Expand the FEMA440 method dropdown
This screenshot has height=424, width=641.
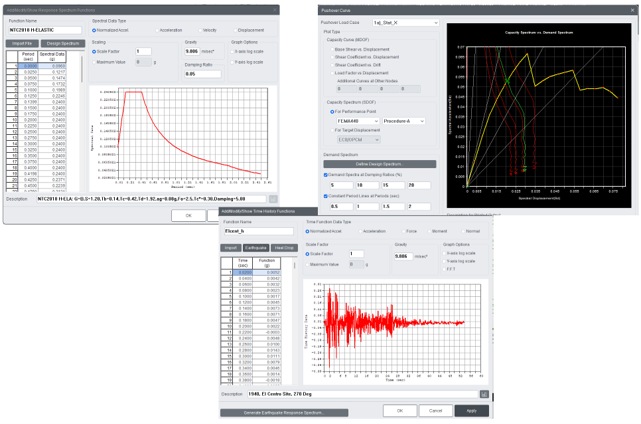click(358, 121)
